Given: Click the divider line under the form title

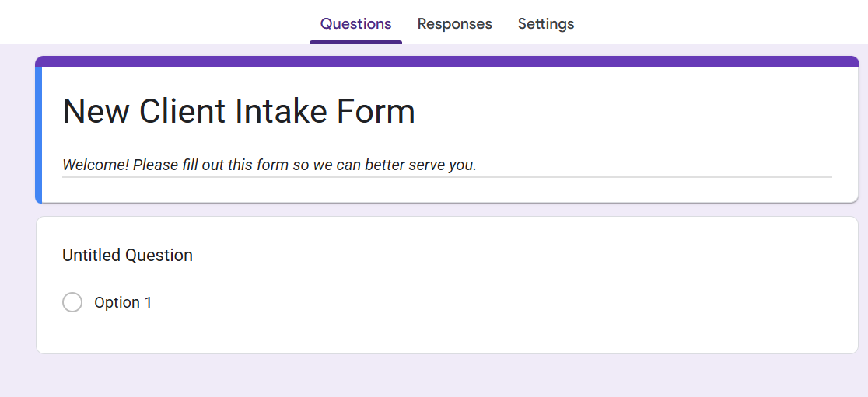Looking at the screenshot, I should click(x=447, y=141).
